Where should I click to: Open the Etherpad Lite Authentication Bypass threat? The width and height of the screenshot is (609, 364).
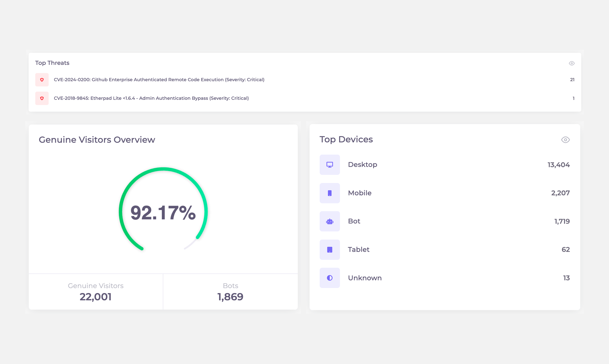tap(151, 98)
